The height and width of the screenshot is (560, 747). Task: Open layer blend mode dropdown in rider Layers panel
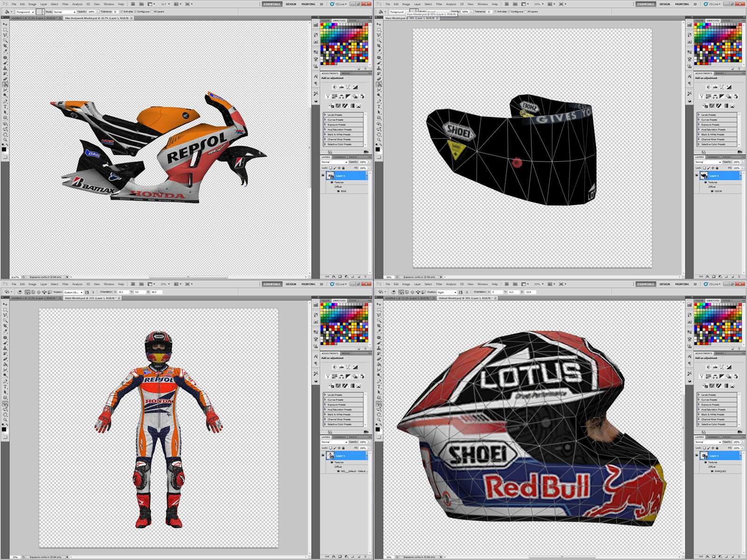[334, 442]
